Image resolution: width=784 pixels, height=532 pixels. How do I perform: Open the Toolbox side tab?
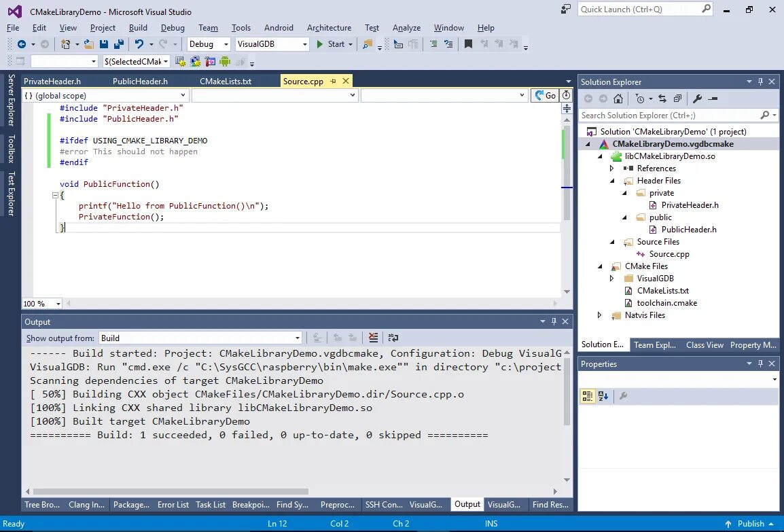(12, 149)
